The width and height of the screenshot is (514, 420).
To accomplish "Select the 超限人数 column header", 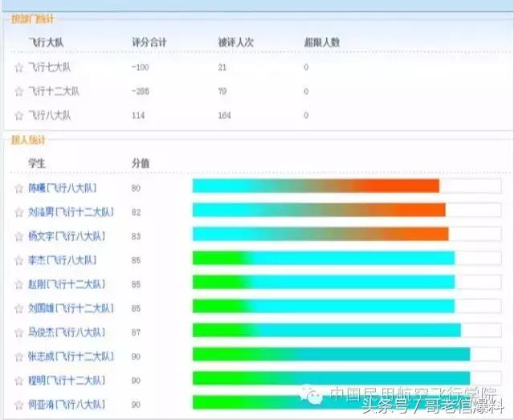I will 322,43.
